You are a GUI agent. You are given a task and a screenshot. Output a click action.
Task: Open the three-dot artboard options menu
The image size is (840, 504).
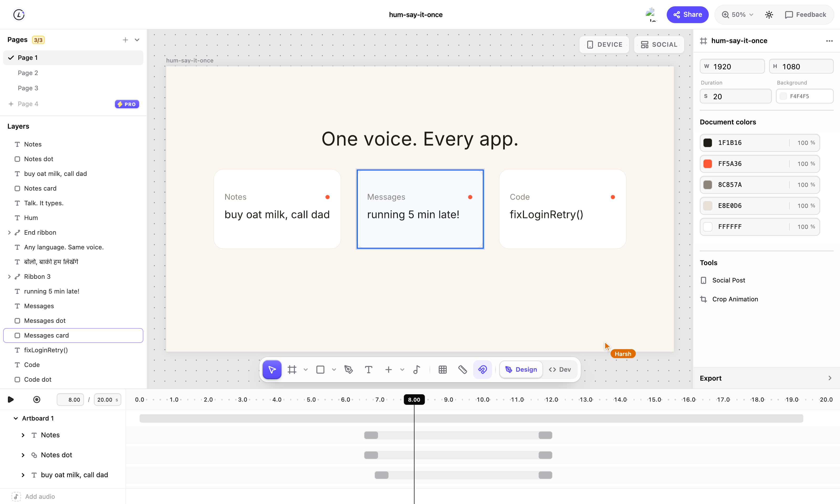point(829,41)
